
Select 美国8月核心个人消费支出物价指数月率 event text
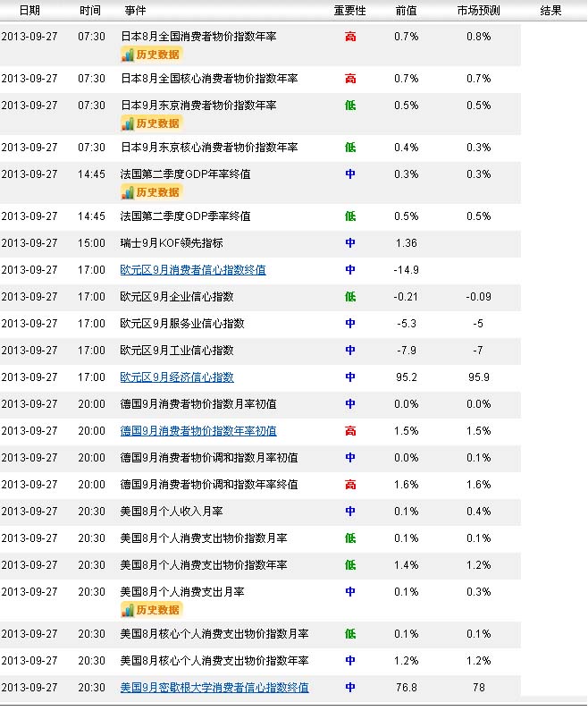[214, 634]
